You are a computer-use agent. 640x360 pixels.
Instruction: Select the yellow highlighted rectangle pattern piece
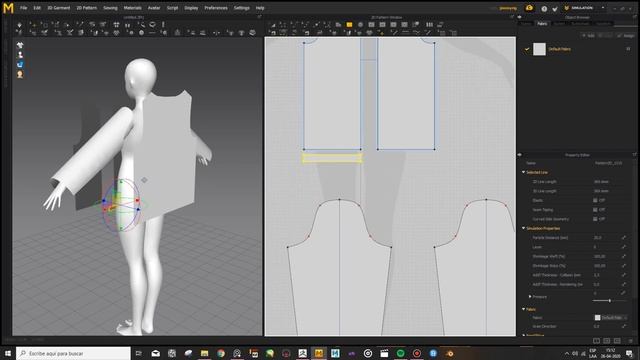(x=332, y=158)
